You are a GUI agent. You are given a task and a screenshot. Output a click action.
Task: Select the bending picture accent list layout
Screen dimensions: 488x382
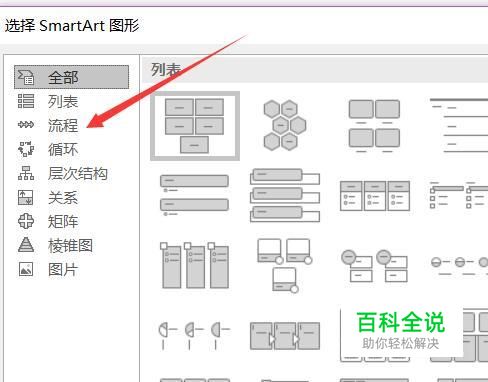point(285,265)
